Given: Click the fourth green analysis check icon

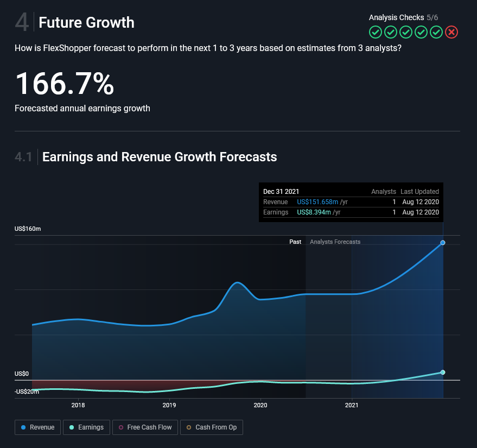Looking at the screenshot, I should click(421, 32).
